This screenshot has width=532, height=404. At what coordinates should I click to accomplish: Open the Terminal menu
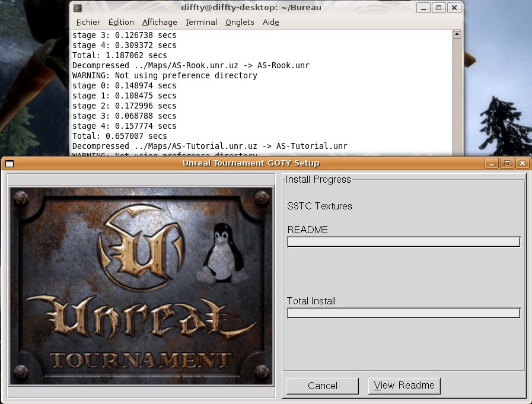pos(201,22)
